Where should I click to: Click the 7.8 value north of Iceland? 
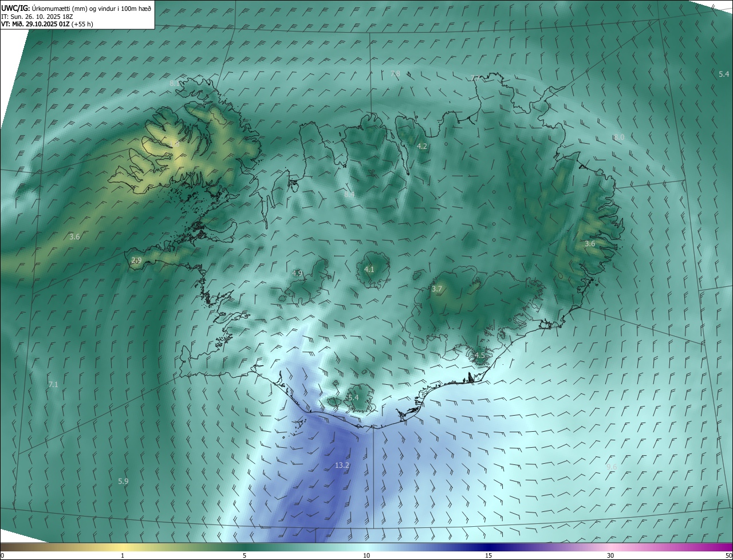coord(396,74)
